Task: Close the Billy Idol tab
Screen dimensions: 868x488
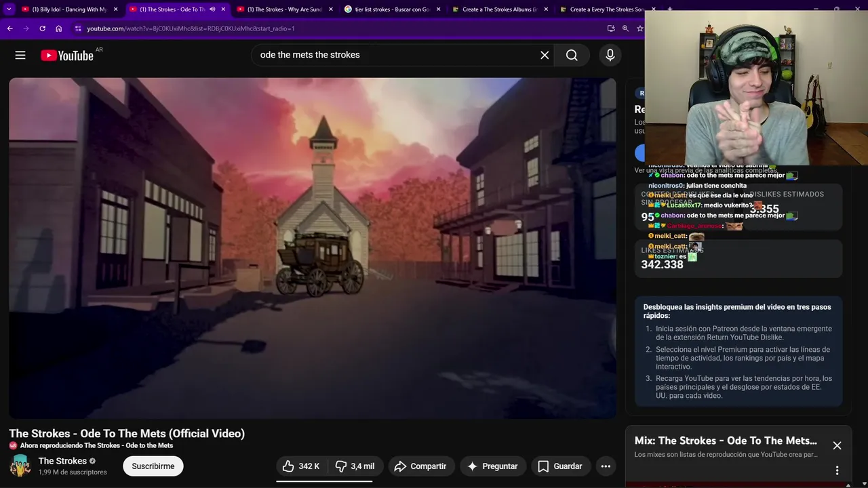Action: pyautogui.click(x=115, y=9)
